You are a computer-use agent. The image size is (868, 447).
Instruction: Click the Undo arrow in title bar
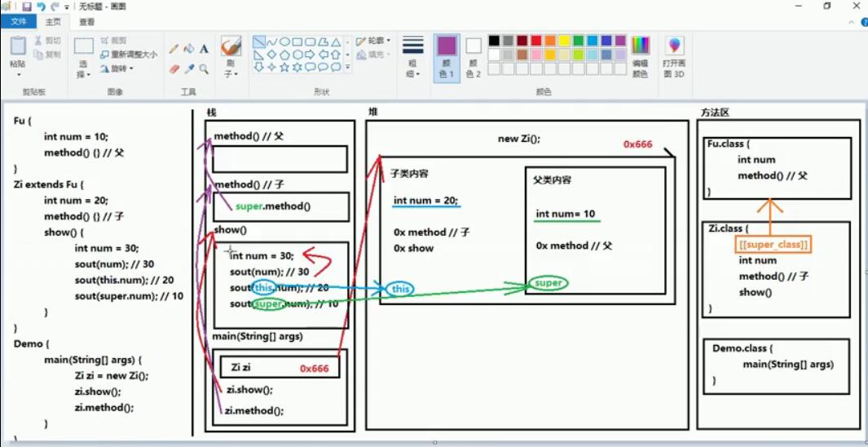[41, 7]
